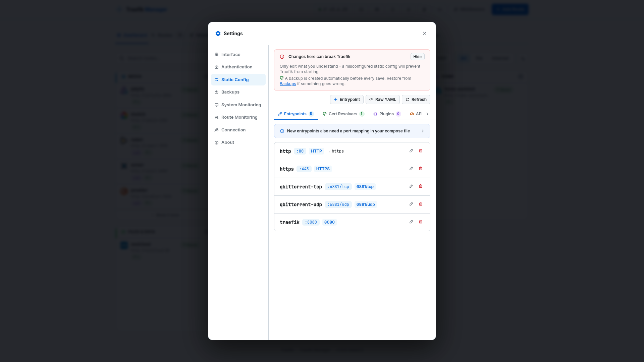Follow the Backups link in warning
Image resolution: width=644 pixels, height=362 pixels.
288,84
